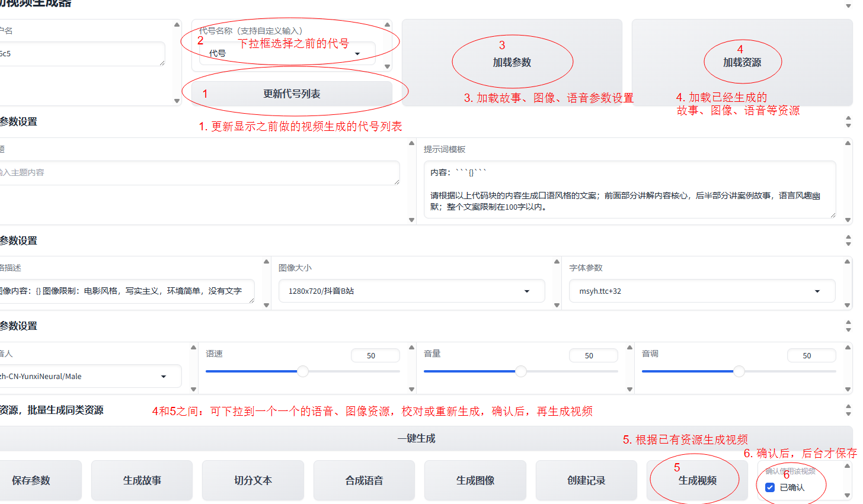Click the 生成图像 button
This screenshot has height=504, width=863.
[x=475, y=480]
